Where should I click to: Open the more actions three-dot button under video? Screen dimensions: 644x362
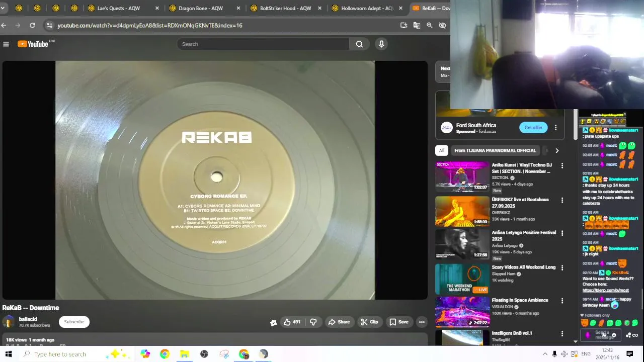coord(422,322)
